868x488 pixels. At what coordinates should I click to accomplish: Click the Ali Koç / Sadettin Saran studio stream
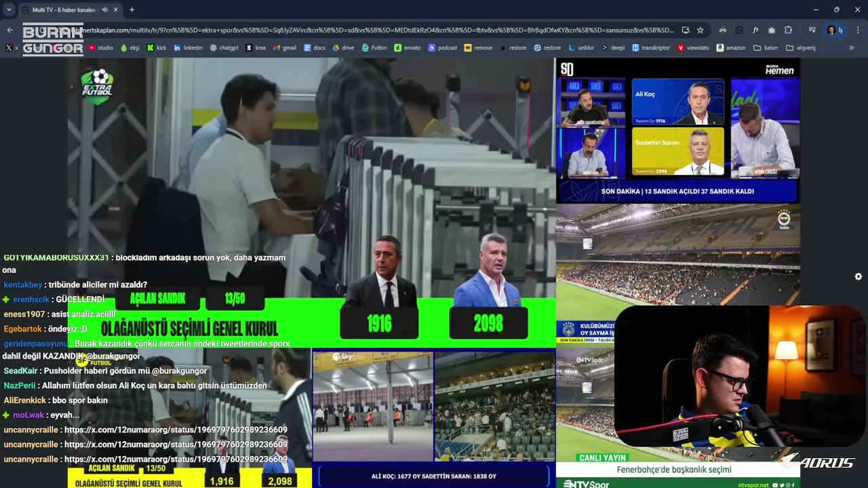click(678, 131)
